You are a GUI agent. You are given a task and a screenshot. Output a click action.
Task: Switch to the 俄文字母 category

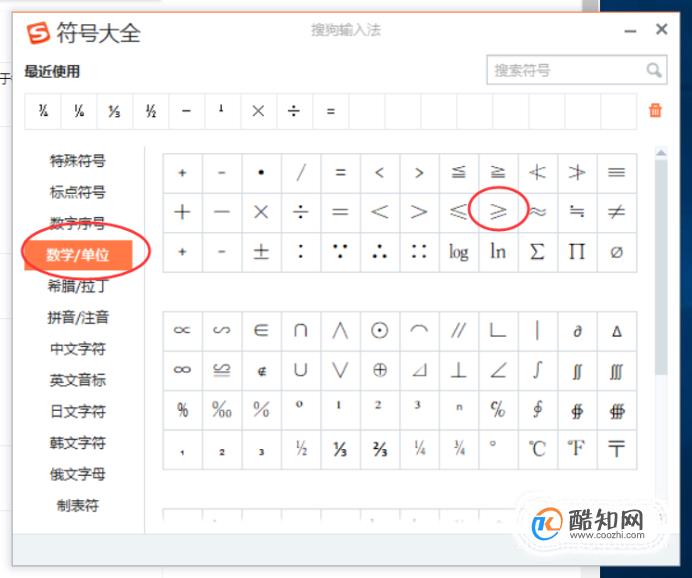pyautogui.click(x=78, y=474)
